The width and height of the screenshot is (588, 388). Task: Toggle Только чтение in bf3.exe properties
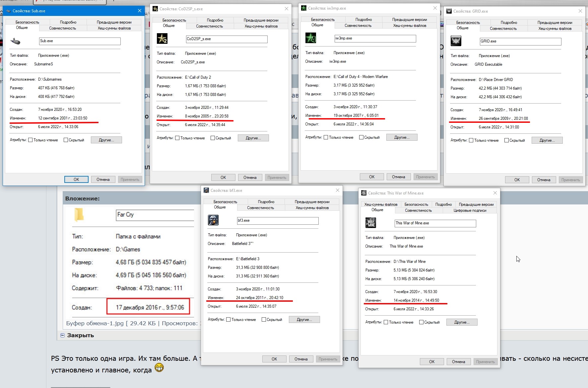pyautogui.click(x=229, y=320)
